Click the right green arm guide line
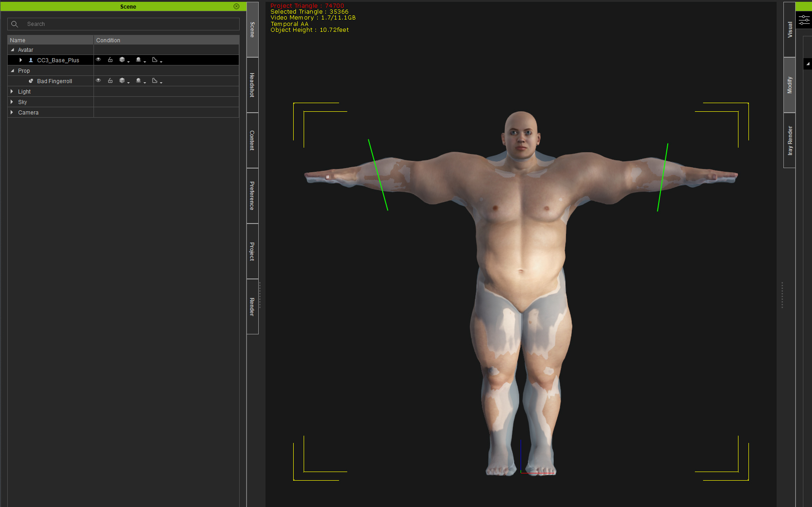This screenshot has height=507, width=812. (x=663, y=177)
